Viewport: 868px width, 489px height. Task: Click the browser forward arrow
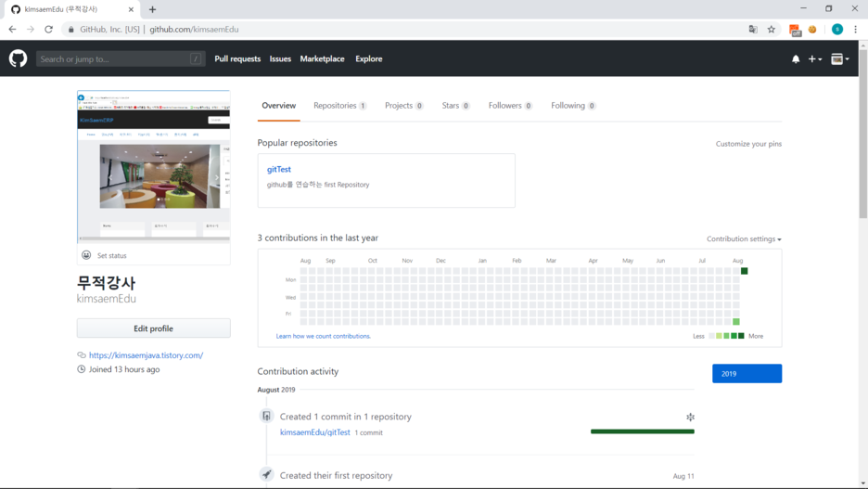[x=31, y=30]
